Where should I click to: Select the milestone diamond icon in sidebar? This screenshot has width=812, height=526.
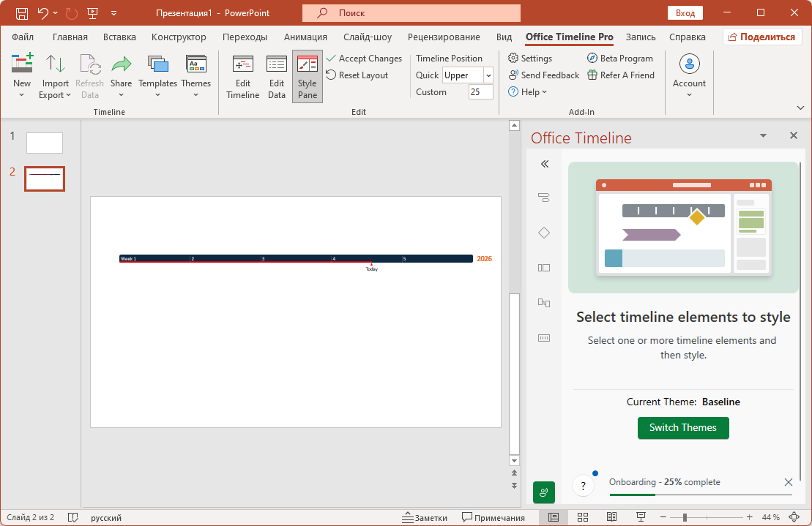(x=543, y=233)
